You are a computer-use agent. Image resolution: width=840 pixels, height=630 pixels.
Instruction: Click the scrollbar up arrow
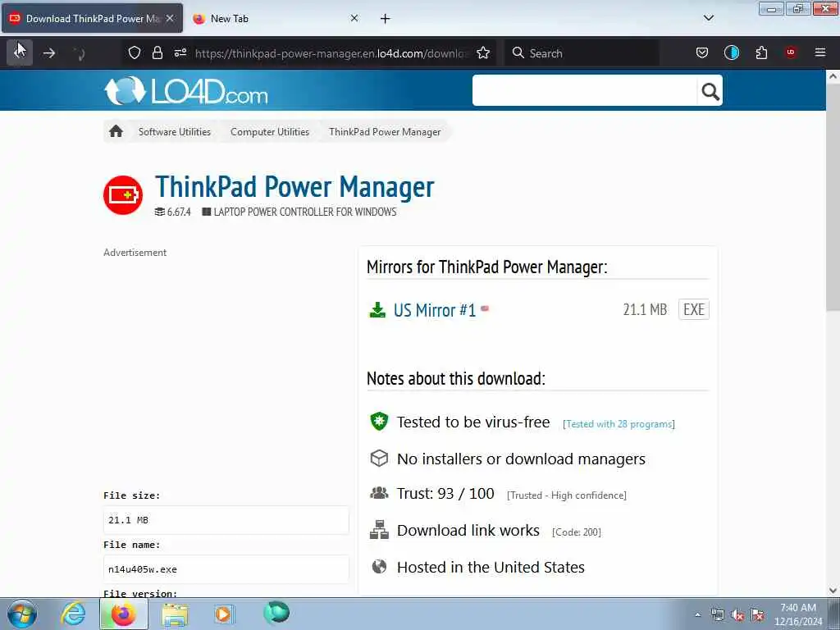[833, 76]
